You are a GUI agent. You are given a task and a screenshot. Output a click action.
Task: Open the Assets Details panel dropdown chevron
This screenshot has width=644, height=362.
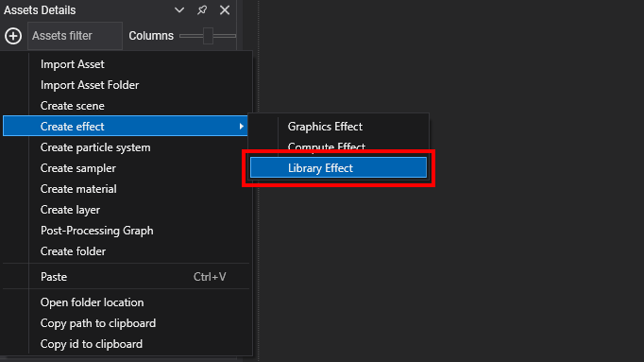179,9
